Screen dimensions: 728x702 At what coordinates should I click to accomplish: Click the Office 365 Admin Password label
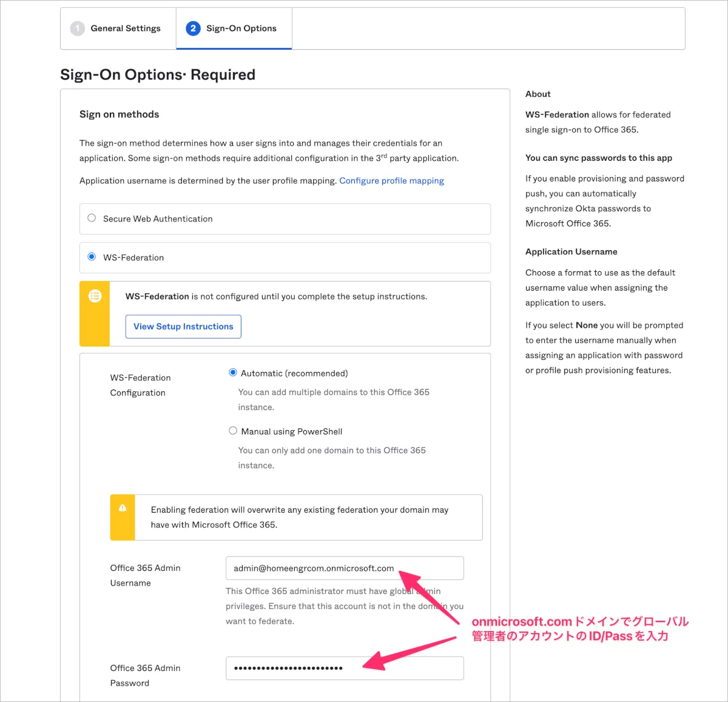tap(146, 675)
